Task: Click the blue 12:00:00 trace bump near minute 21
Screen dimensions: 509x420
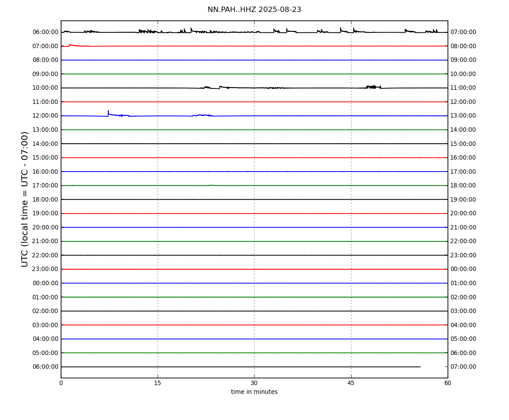Action: click(x=202, y=115)
